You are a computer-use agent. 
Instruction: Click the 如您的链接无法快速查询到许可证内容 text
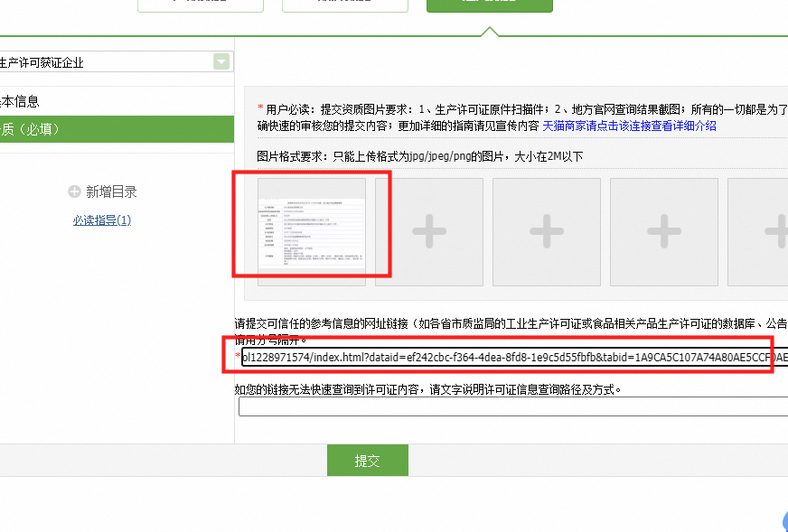click(428, 389)
